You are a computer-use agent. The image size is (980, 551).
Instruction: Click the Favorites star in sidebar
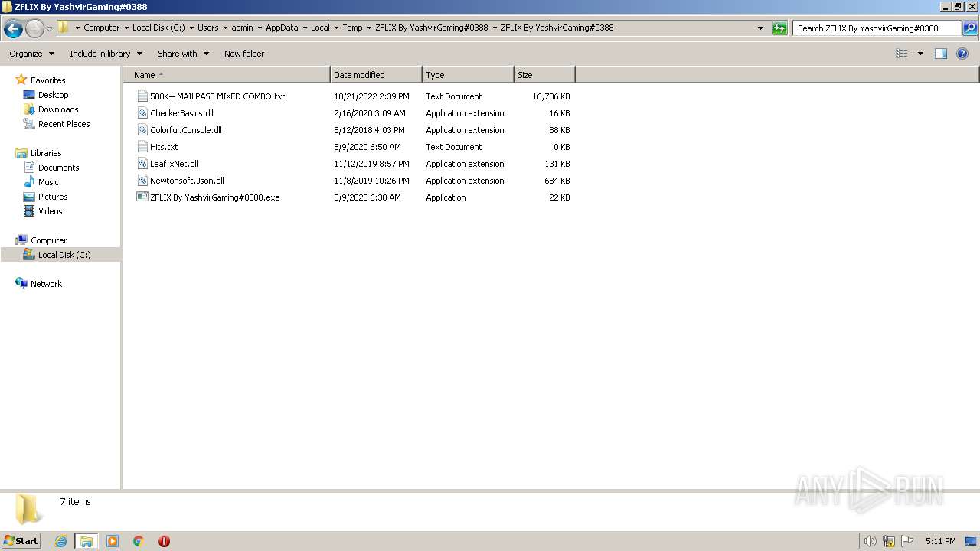21,80
